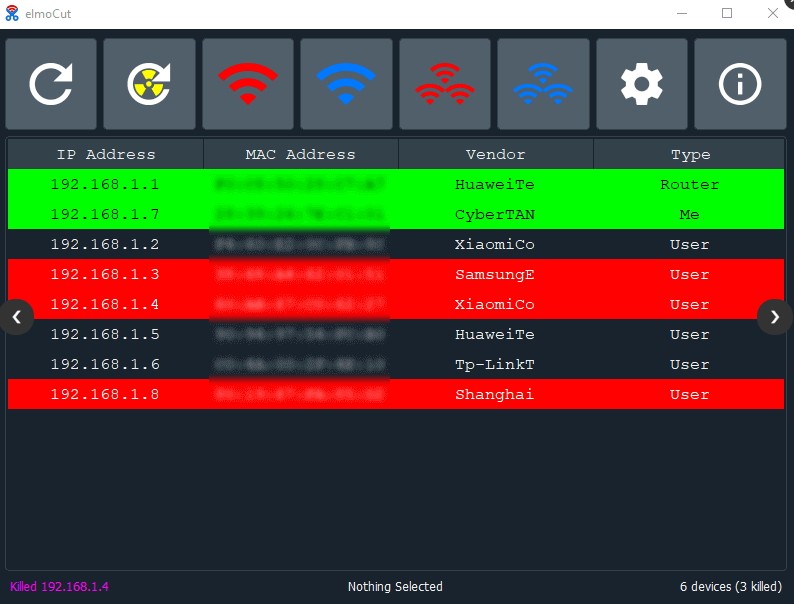Click the MAC Address column header
The height and width of the screenshot is (604, 794).
(x=301, y=154)
